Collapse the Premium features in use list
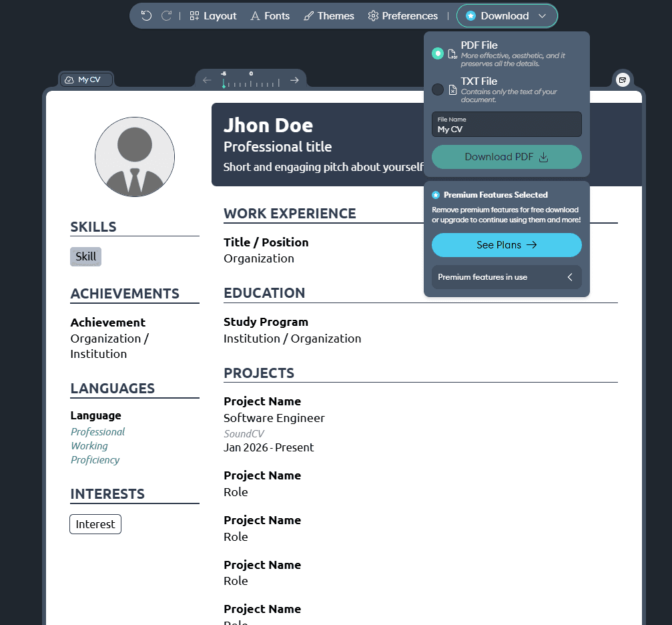This screenshot has height=625, width=672. point(570,276)
